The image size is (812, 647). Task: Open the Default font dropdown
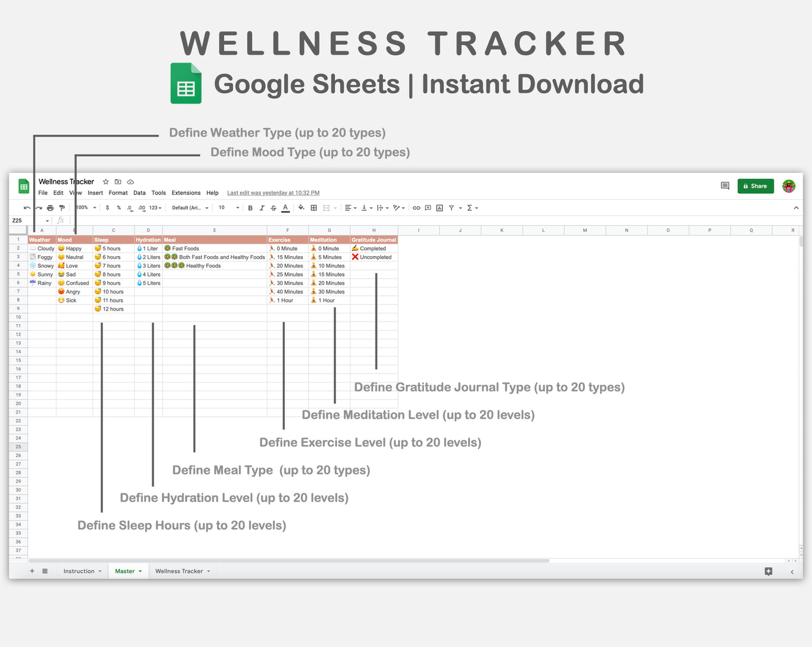(189, 207)
